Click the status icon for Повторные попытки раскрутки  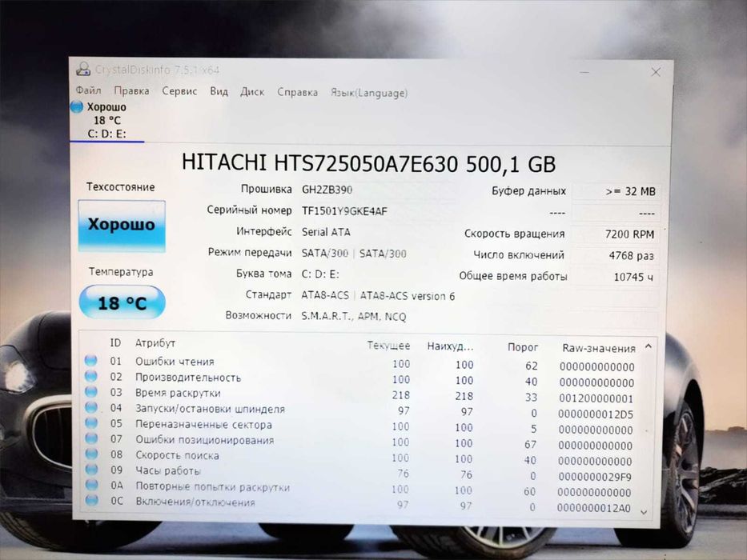[91, 485]
